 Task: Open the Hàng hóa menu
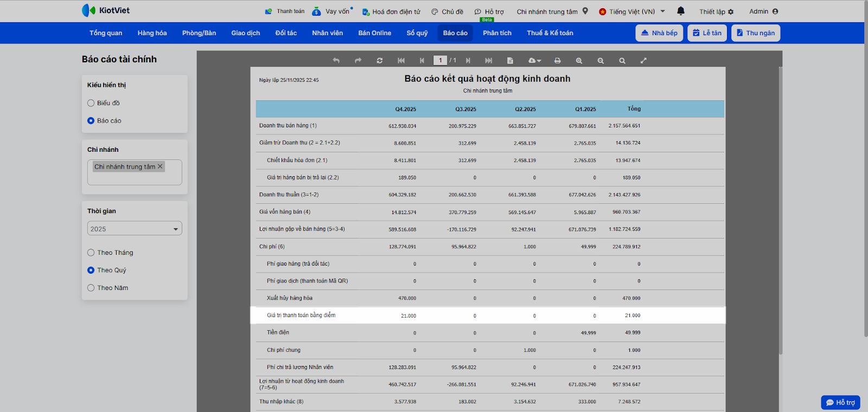(x=152, y=33)
